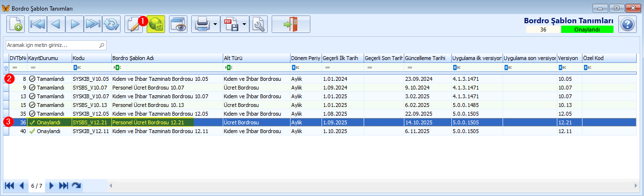644x196 pixels.
Task: Open the edit pencil tool
Action: (x=134, y=24)
